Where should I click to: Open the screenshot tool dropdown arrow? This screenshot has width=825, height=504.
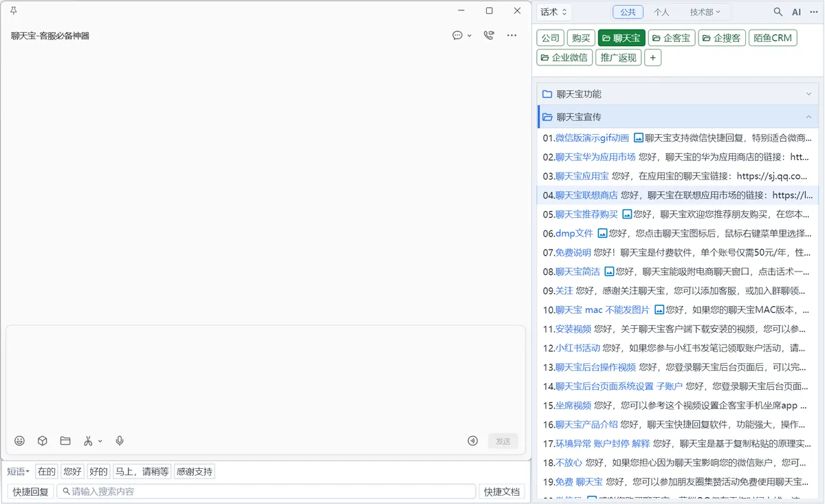coord(100,441)
